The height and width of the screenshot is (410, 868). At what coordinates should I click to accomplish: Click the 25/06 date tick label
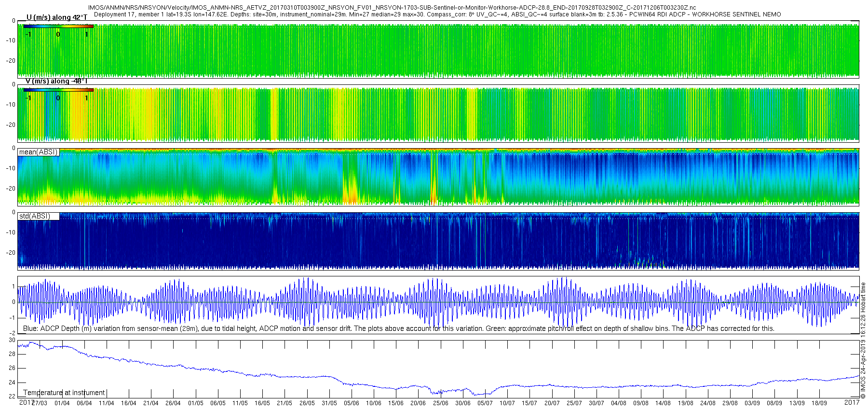441,403
